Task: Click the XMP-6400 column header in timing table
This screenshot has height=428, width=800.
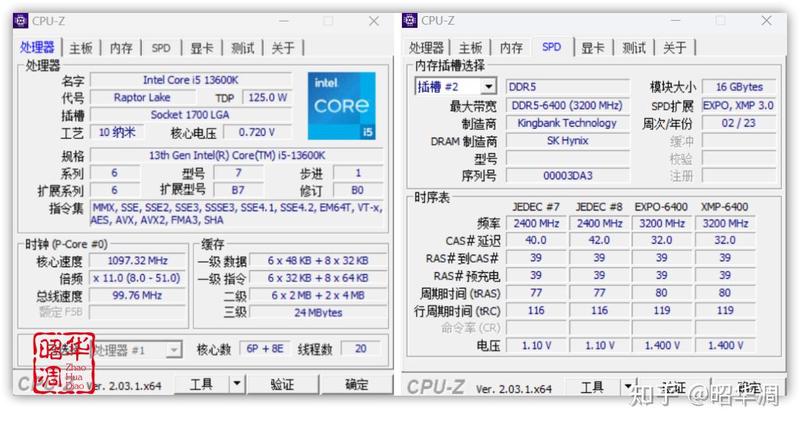Action: click(x=724, y=207)
